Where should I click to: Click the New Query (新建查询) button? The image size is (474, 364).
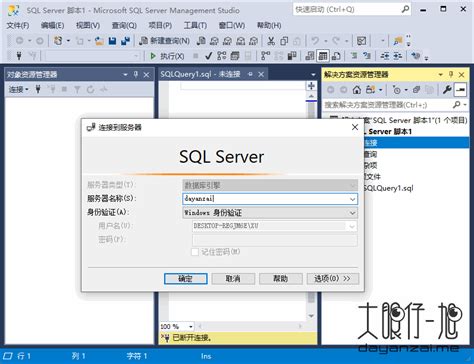pyautogui.click(x=165, y=41)
